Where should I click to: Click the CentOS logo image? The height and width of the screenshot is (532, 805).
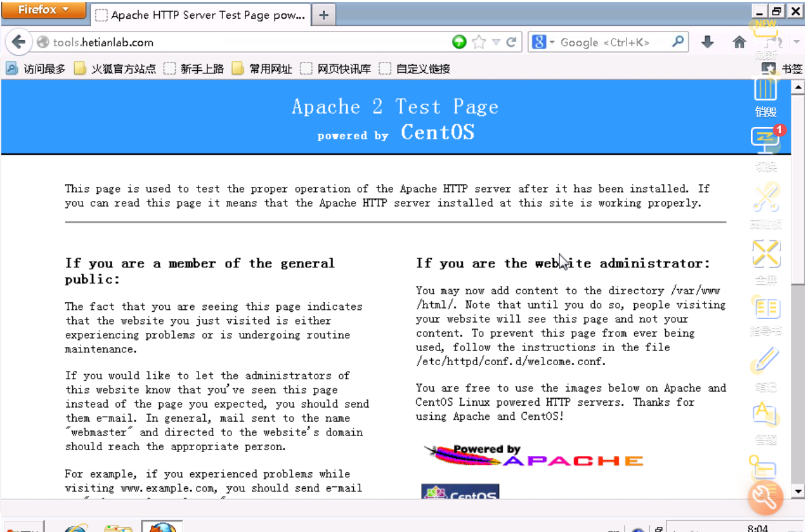tap(460, 492)
